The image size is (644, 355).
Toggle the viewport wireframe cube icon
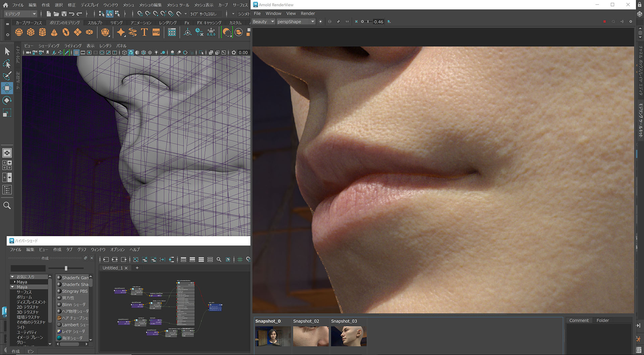pos(124,53)
